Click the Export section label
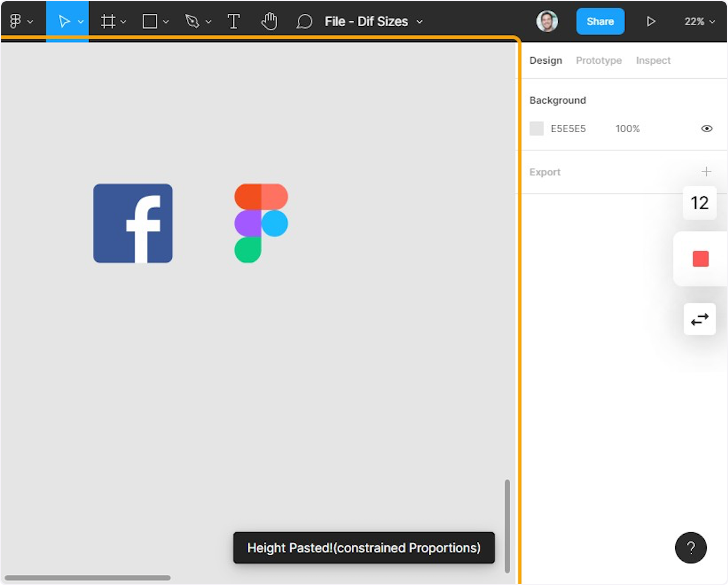The height and width of the screenshot is (585, 728). [545, 172]
